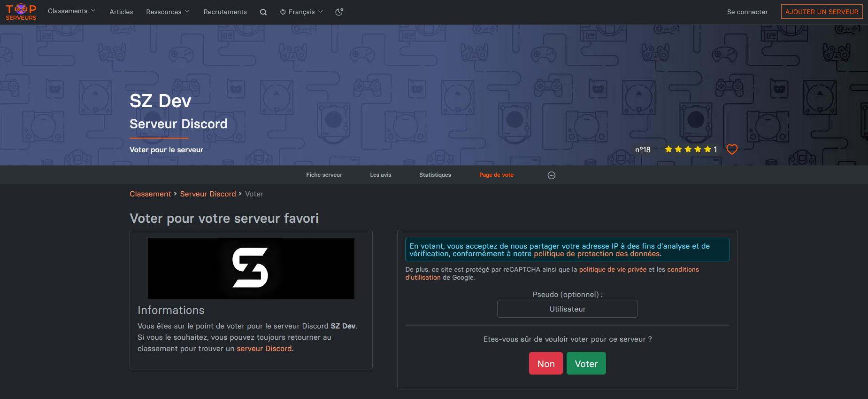The width and height of the screenshot is (868, 399).
Task: Open the Top Serveurs logo homepage
Action: (21, 12)
